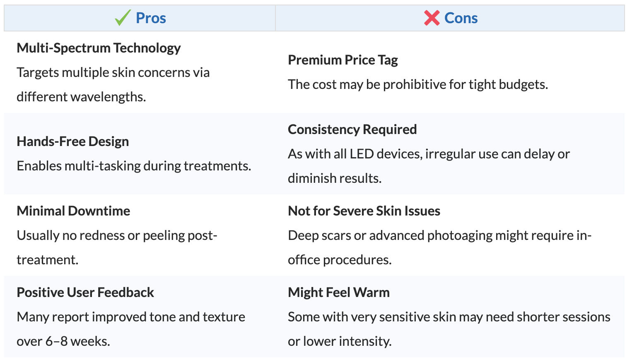
Task: Click the improved tone and texture text
Action: coord(131,329)
